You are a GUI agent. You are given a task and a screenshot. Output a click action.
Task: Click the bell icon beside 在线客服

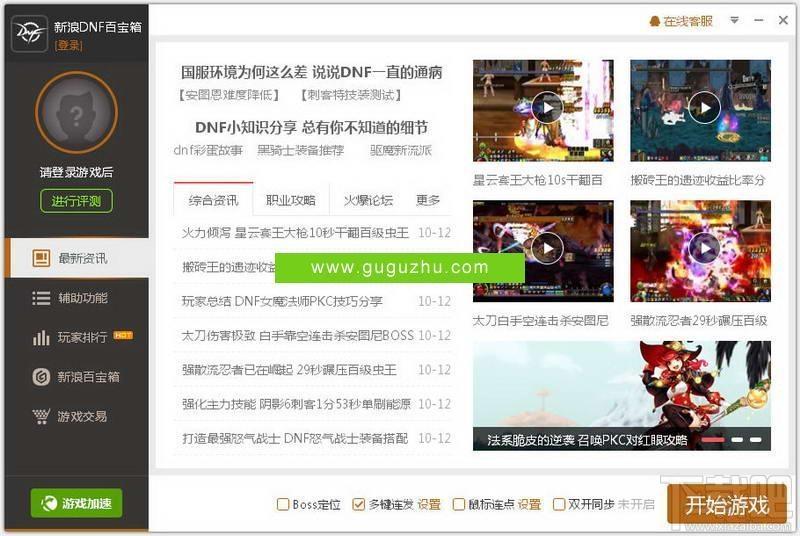pyautogui.click(x=655, y=21)
